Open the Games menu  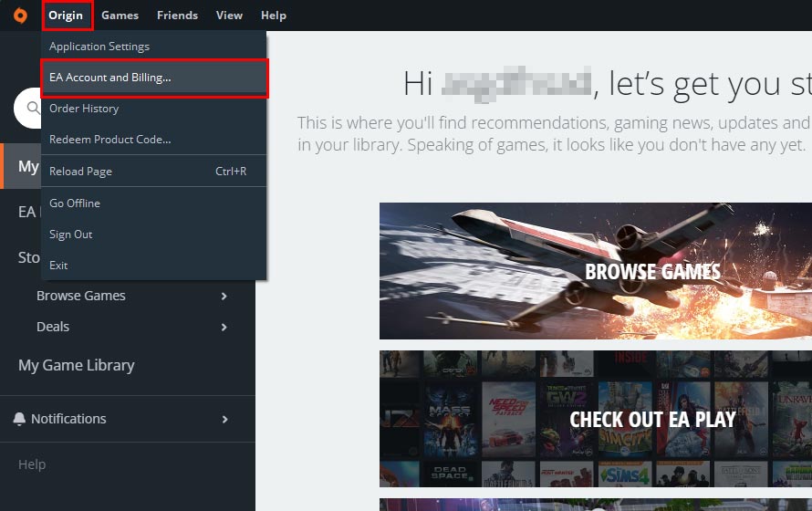click(x=120, y=16)
